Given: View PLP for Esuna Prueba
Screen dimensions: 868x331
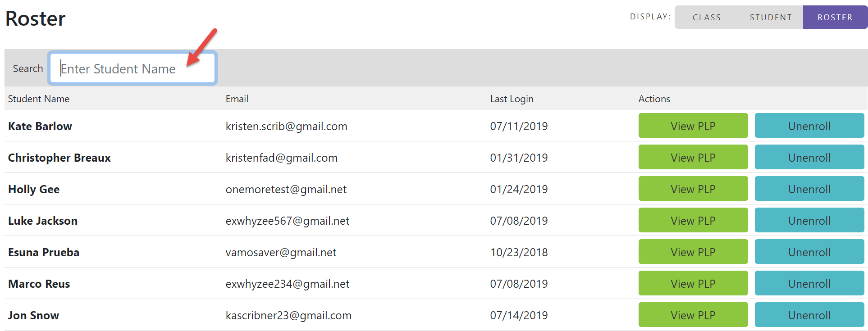Looking at the screenshot, I should (693, 252).
